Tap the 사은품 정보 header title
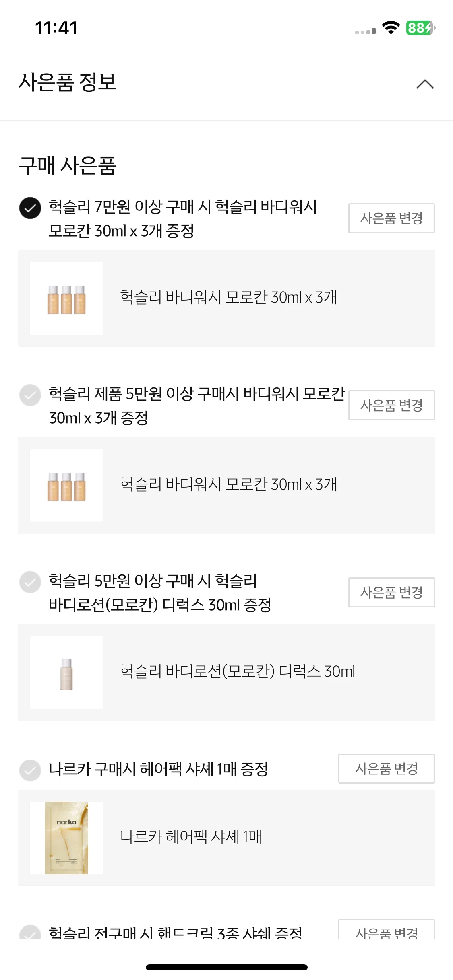The image size is (453, 980). pos(68,82)
